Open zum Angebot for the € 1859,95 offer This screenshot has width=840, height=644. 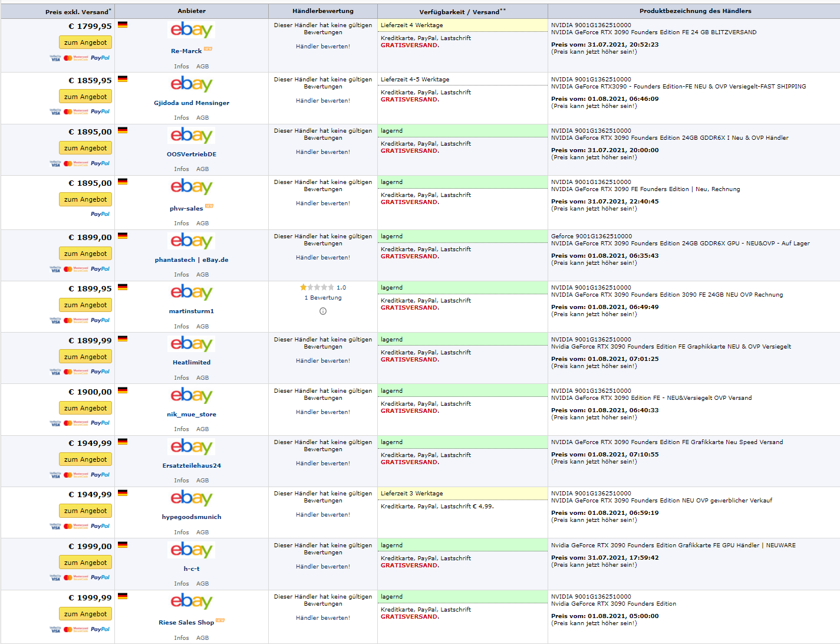point(85,97)
